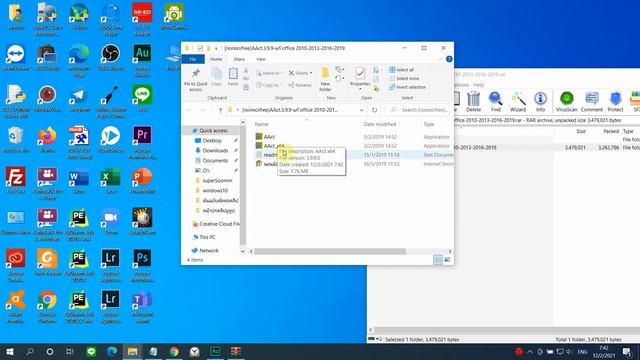Click Rename in the Organize group
This screenshot has height=360, width=640.
[300, 85]
